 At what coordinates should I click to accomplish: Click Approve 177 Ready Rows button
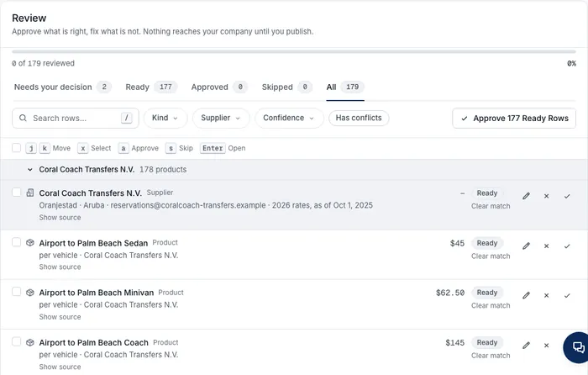point(514,119)
